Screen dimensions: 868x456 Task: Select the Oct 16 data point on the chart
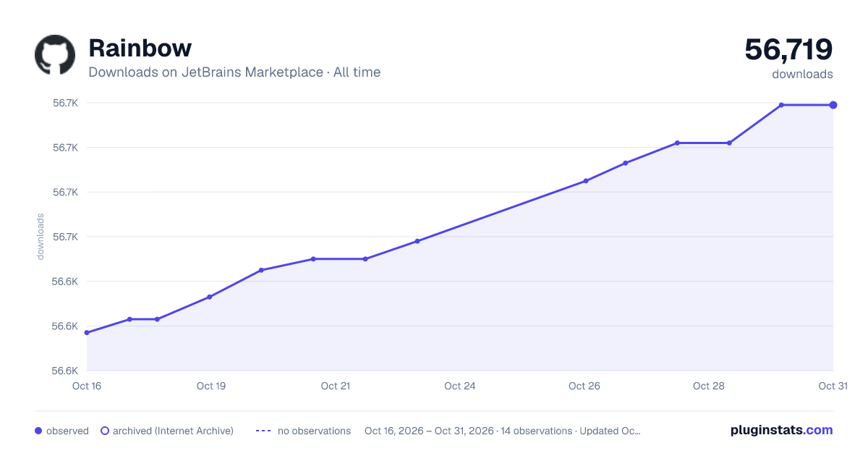pyautogui.click(x=87, y=333)
